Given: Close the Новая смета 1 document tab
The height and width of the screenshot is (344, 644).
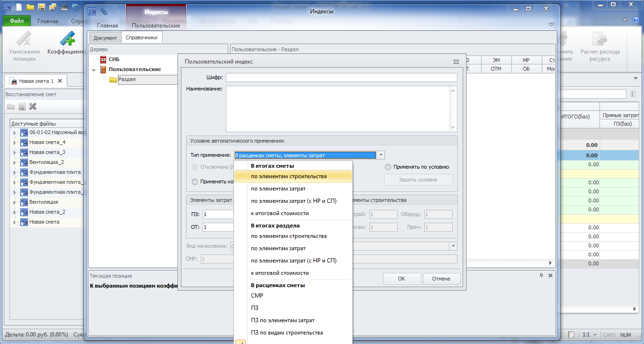Looking at the screenshot, I should coord(60,81).
